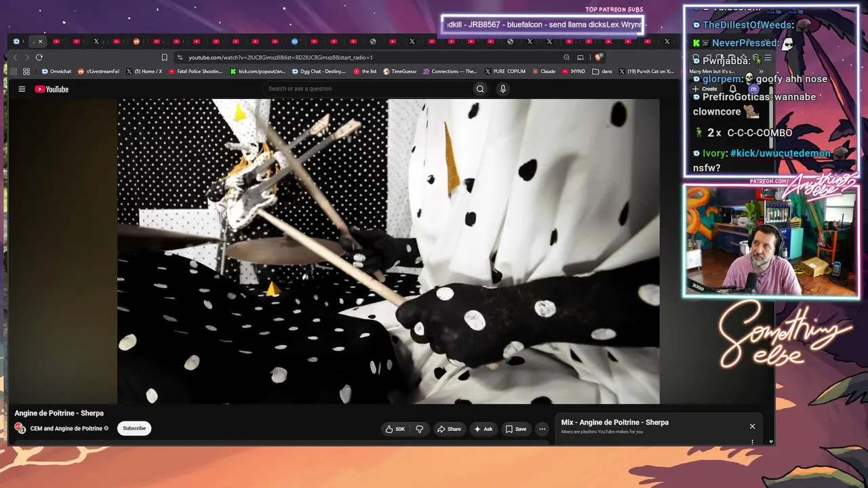Image resolution: width=868 pixels, height=488 pixels.
Task: Open the PURE COPIUM bookmark
Action: [505, 71]
